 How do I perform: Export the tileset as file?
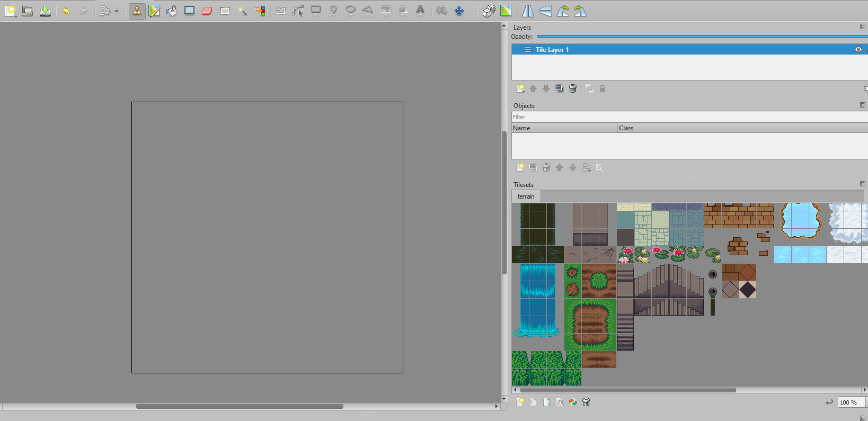tap(546, 402)
